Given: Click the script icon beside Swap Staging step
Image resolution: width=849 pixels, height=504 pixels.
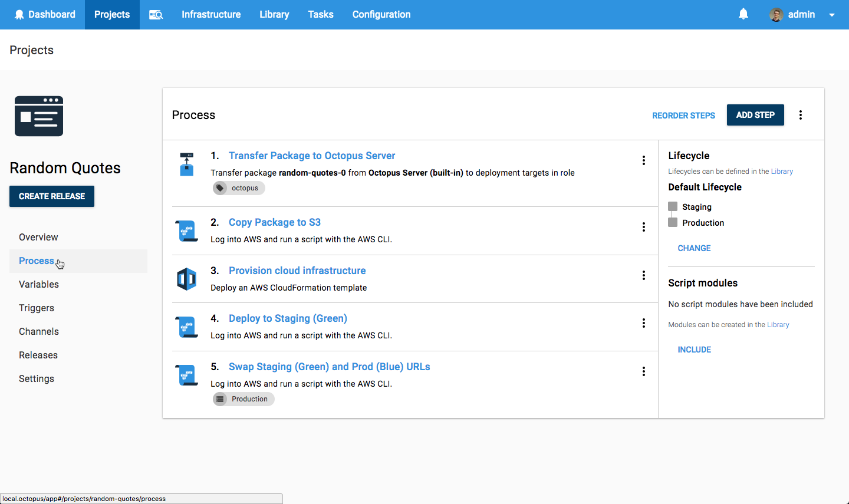Looking at the screenshot, I should point(186,374).
